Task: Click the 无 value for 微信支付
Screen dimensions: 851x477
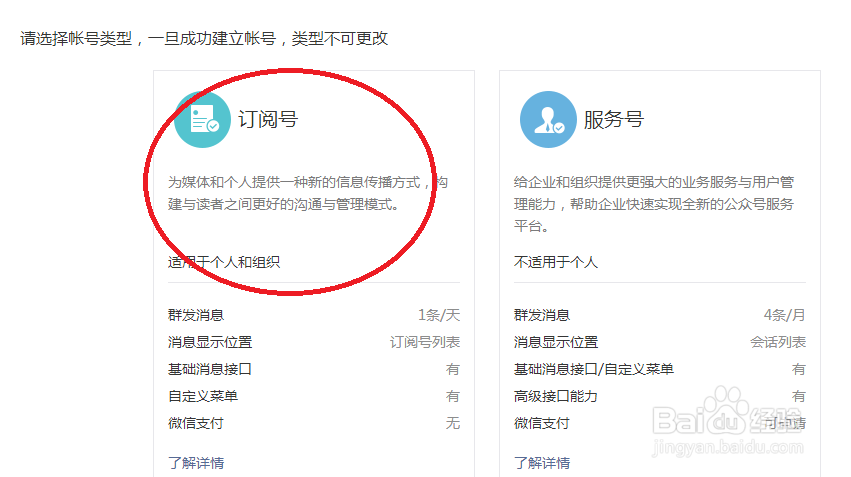Action: point(453,423)
